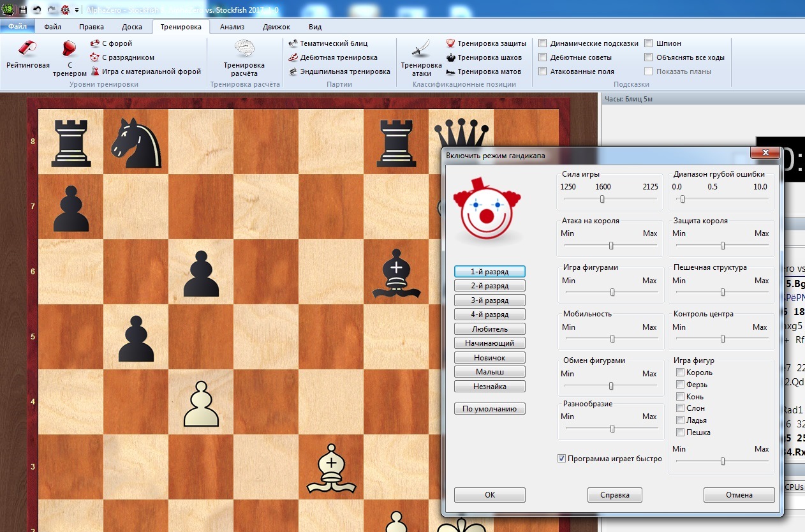This screenshot has height=532, width=805.
Task: Choose the 1-й разряд level
Action: [490, 272]
